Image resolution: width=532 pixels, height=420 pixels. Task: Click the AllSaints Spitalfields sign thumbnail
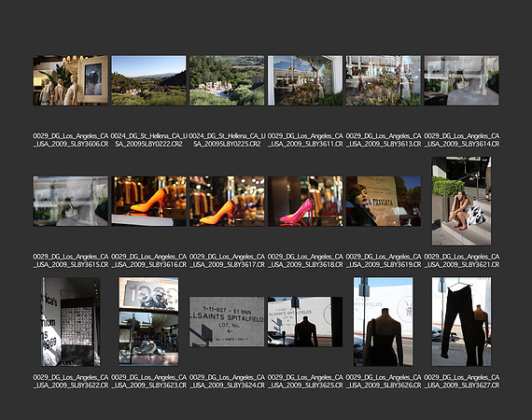click(x=227, y=322)
